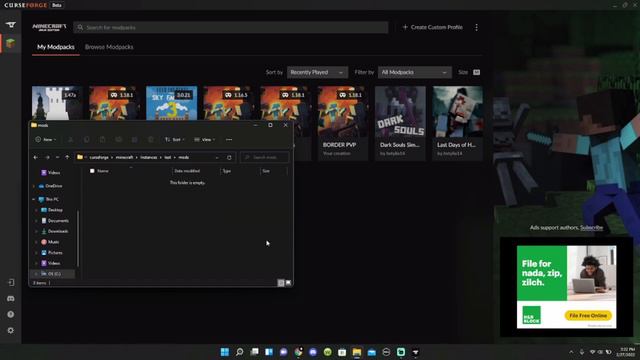Open the CurseForge home anvil icon
The image size is (640, 360).
click(x=11, y=24)
